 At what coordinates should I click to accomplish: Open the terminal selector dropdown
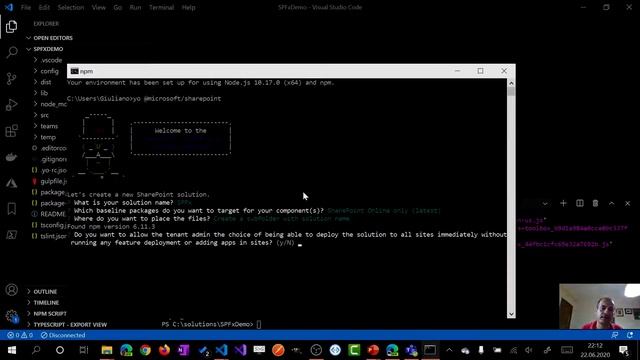click(x=545, y=203)
